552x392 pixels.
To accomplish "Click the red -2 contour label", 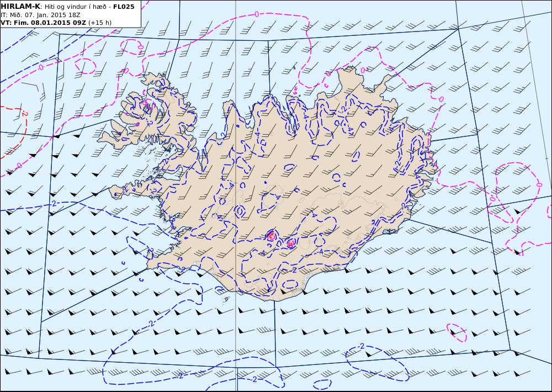I will point(24,114).
